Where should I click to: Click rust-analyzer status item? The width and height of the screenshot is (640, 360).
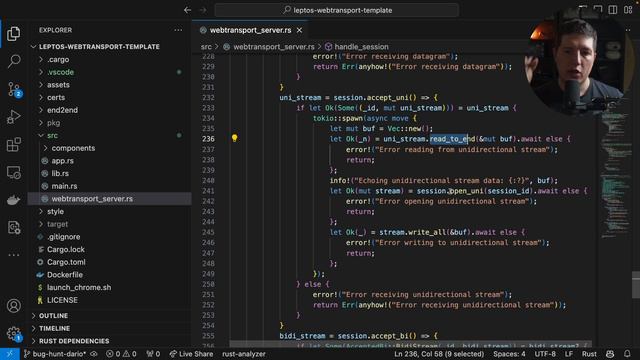244,354
